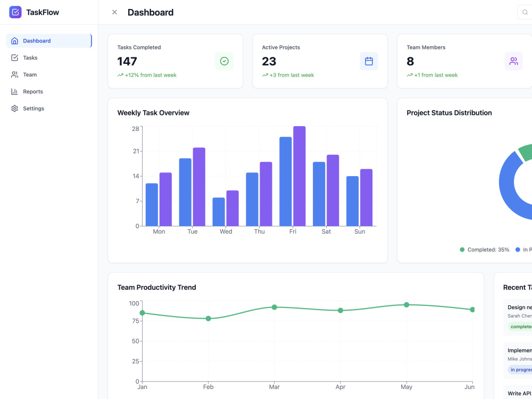This screenshot has width=532, height=399.
Task: Open Settings in the sidebar
Action: 49,109
